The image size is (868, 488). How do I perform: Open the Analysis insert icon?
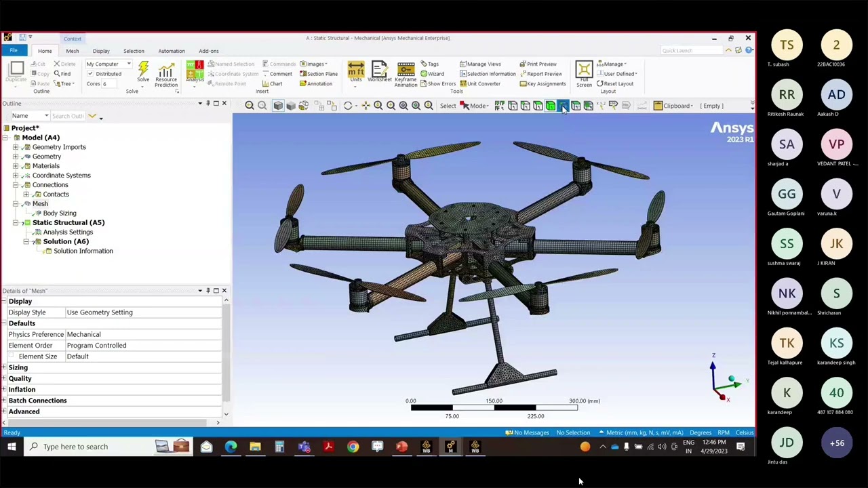pos(195,68)
